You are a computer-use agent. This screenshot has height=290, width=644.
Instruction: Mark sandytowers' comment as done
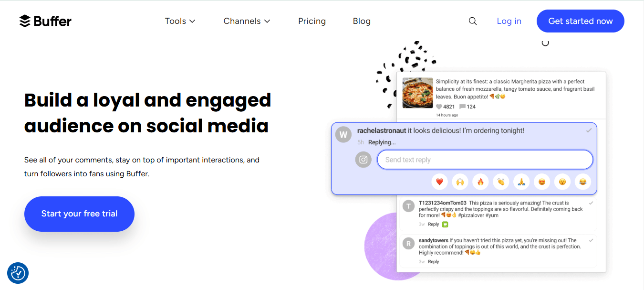592,240
